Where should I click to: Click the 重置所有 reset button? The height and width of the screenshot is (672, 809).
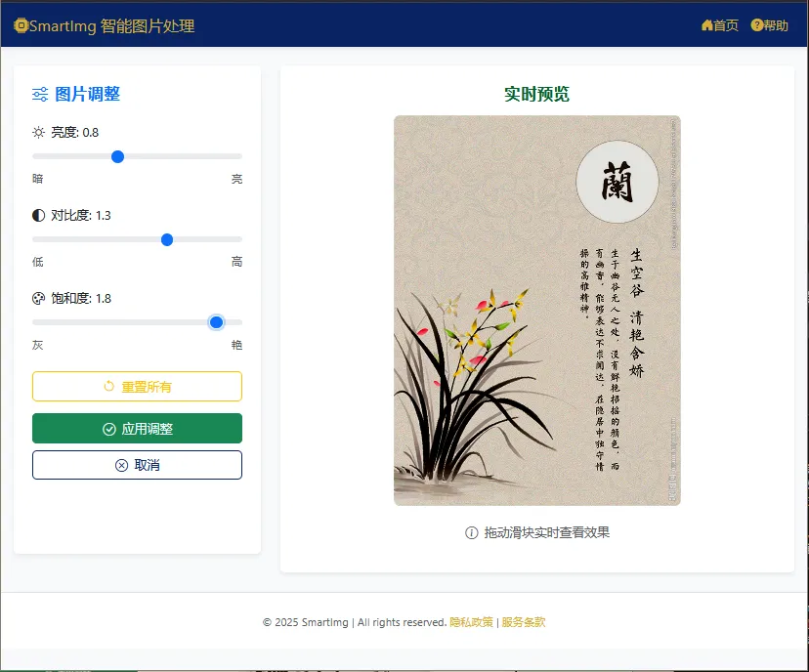[x=137, y=386]
